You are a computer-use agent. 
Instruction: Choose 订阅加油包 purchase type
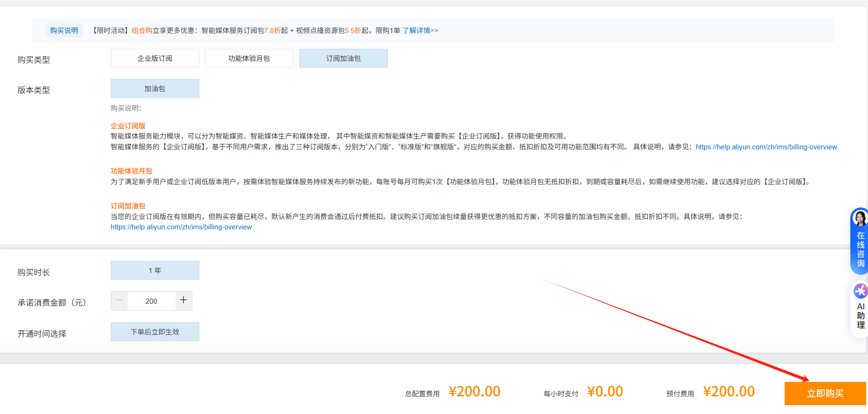click(343, 59)
